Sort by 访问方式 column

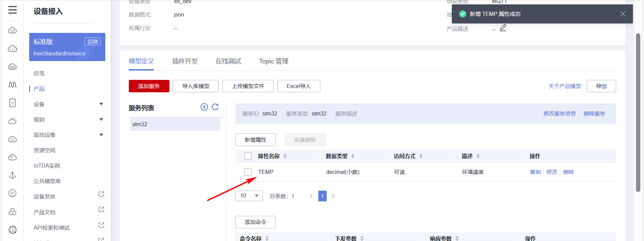(x=421, y=156)
